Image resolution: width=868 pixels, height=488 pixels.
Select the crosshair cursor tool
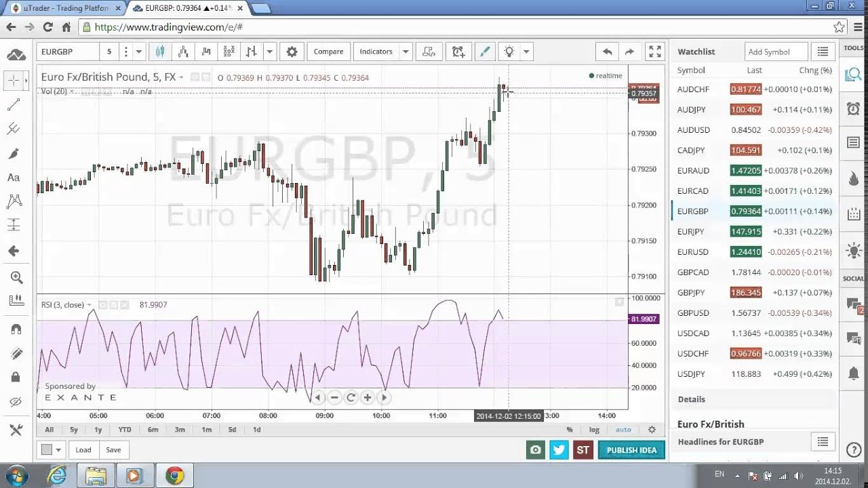[13, 81]
